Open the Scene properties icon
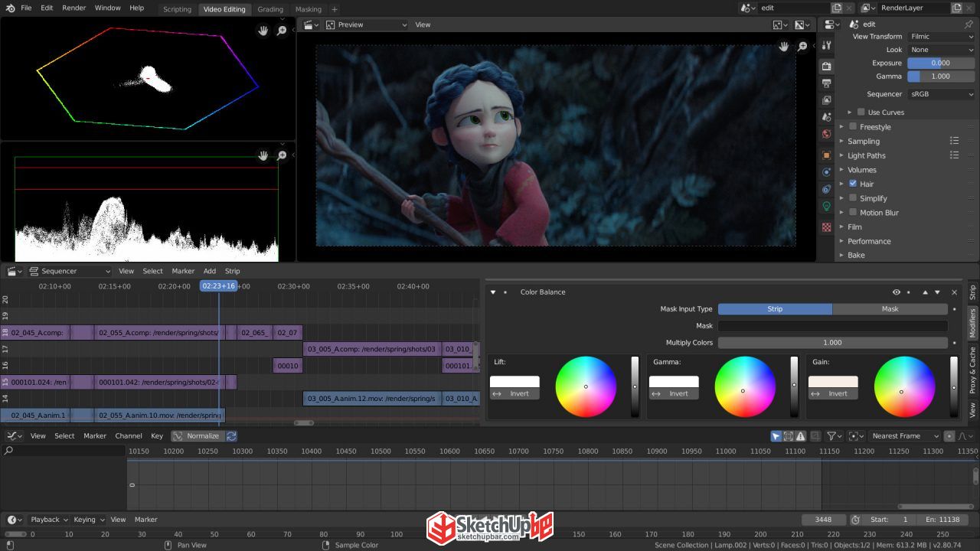Viewport: 980px width, 551px height. pyautogui.click(x=827, y=117)
